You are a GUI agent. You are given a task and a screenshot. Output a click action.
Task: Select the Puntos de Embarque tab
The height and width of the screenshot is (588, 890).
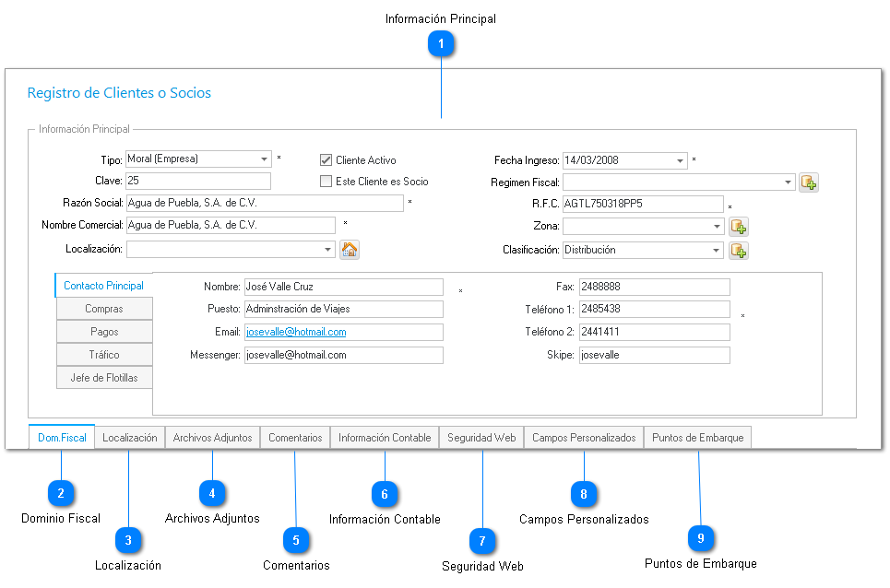(x=697, y=438)
